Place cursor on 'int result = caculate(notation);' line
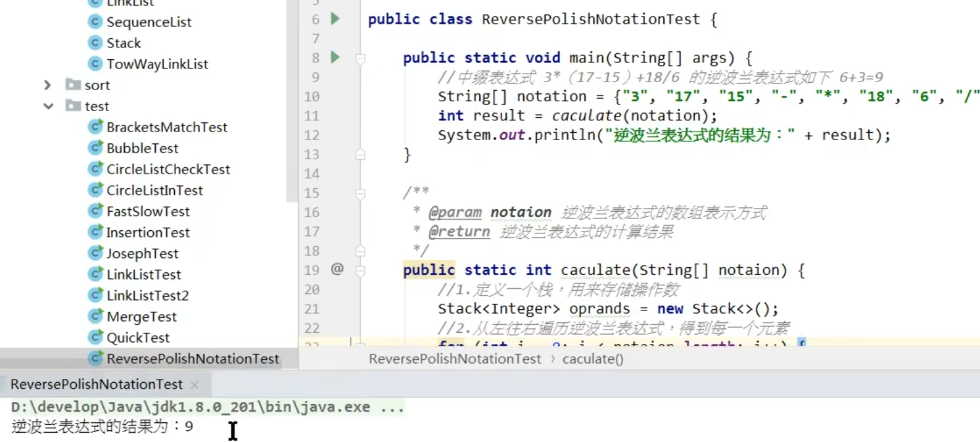This screenshot has height=442, width=980. coord(578,116)
